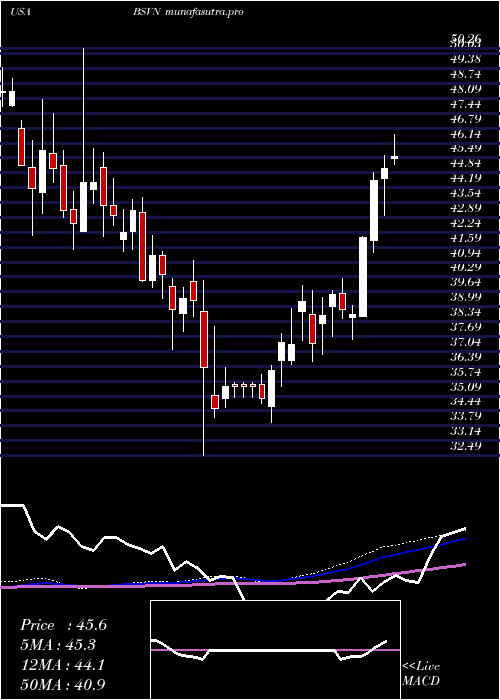Select the 49.38 price axis label
Screen dimensions: 500x700
coord(466,59)
